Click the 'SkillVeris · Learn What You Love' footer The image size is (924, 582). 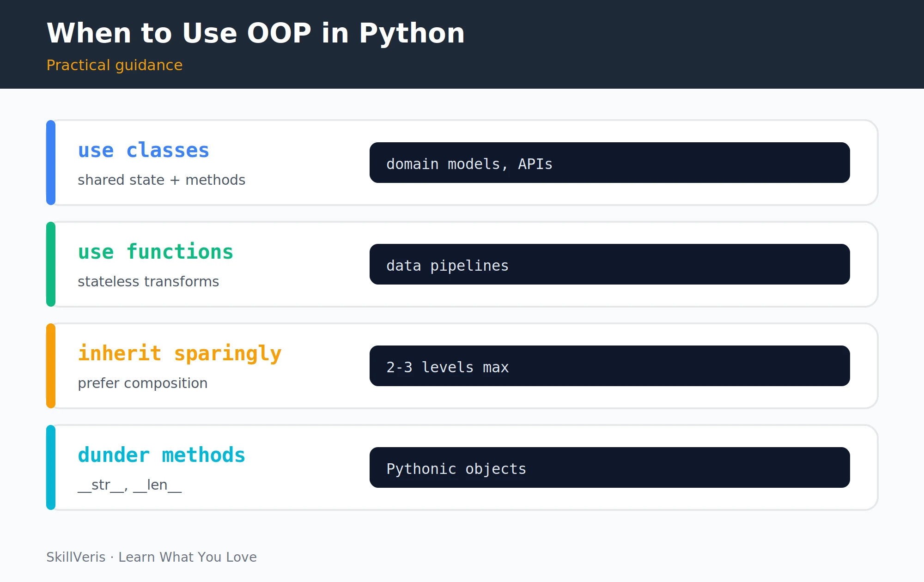click(152, 557)
